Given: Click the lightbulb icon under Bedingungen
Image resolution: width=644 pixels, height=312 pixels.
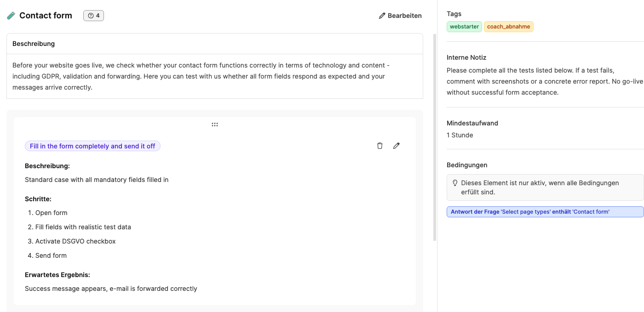Looking at the screenshot, I should [x=455, y=183].
